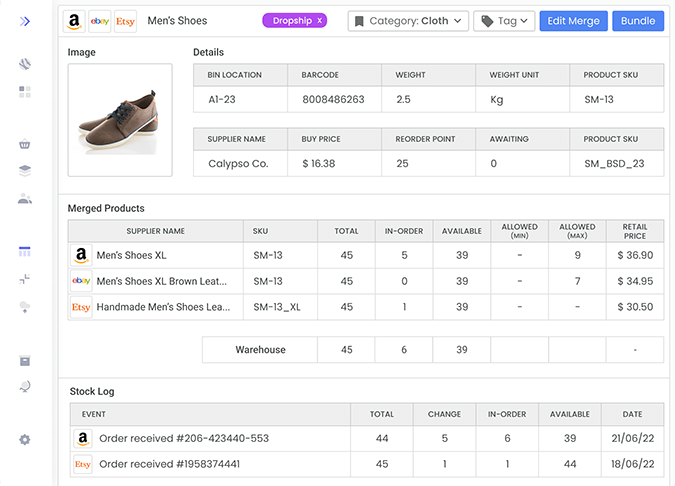675x486 pixels.
Task: Click the Etsy channel icon in header
Action: (x=125, y=21)
